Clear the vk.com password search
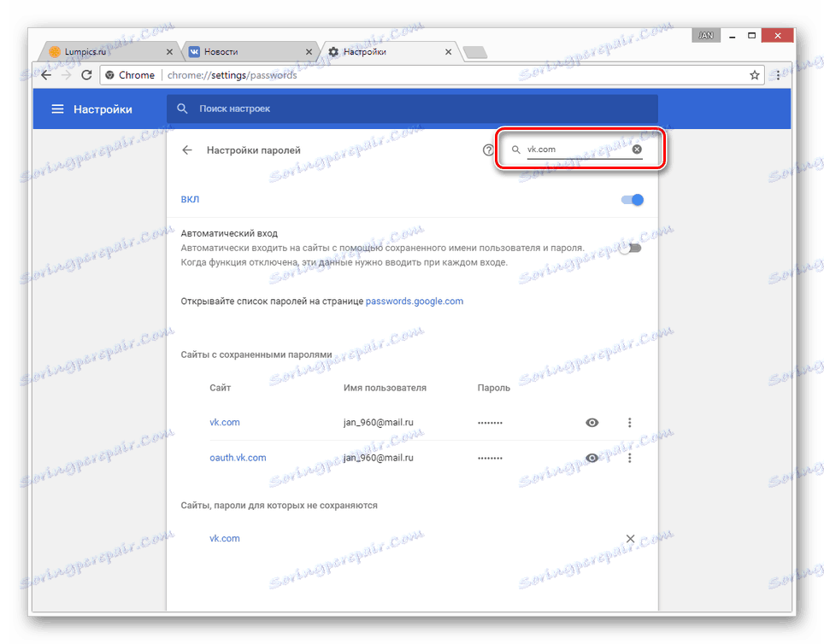Viewport: 824px width, 644px height. [637, 149]
